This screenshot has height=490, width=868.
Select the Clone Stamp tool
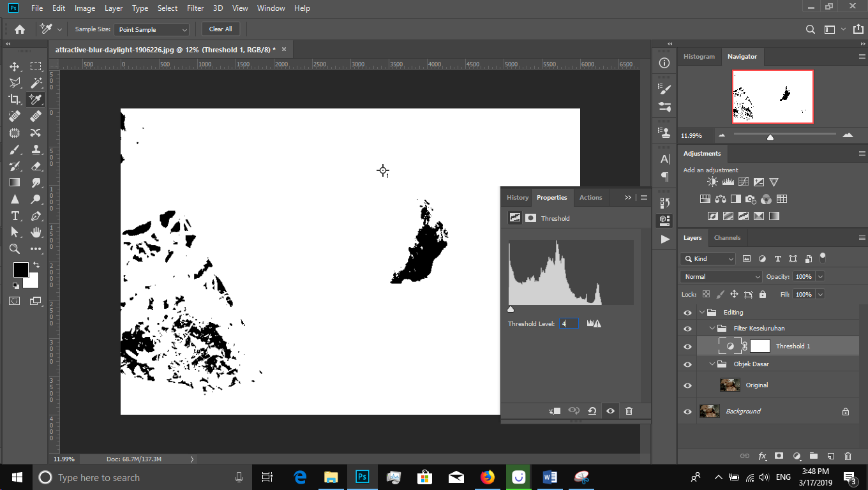[x=36, y=149]
